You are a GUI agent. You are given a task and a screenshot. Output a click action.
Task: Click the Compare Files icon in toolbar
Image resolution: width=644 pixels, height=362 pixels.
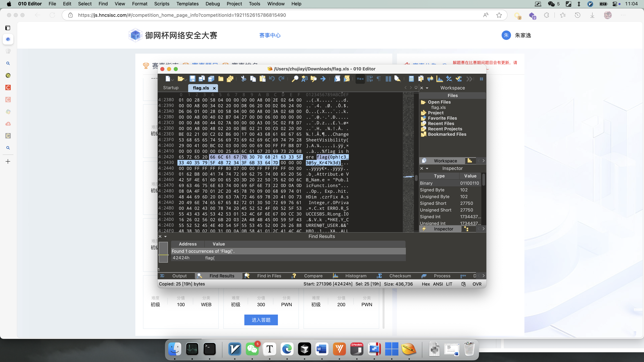421,79
